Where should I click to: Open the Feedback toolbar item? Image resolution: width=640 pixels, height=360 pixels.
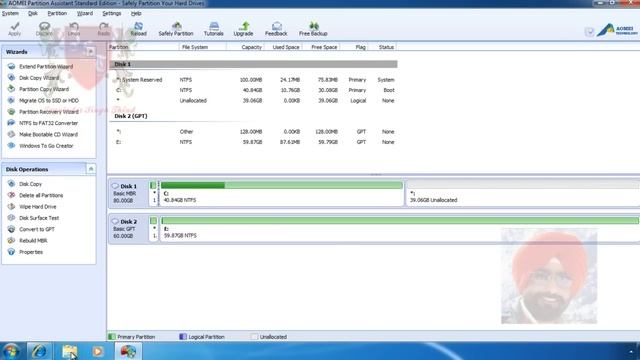point(276,29)
